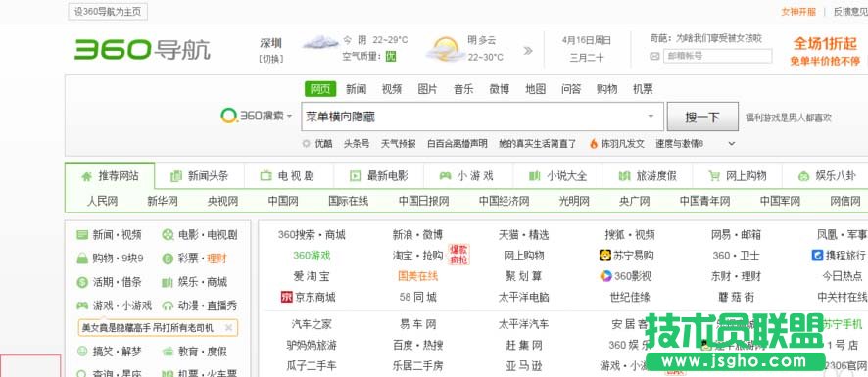The height and width of the screenshot is (377, 868).
Task: Click the 动漫·直播秀 headphone icon
Action: [168, 306]
